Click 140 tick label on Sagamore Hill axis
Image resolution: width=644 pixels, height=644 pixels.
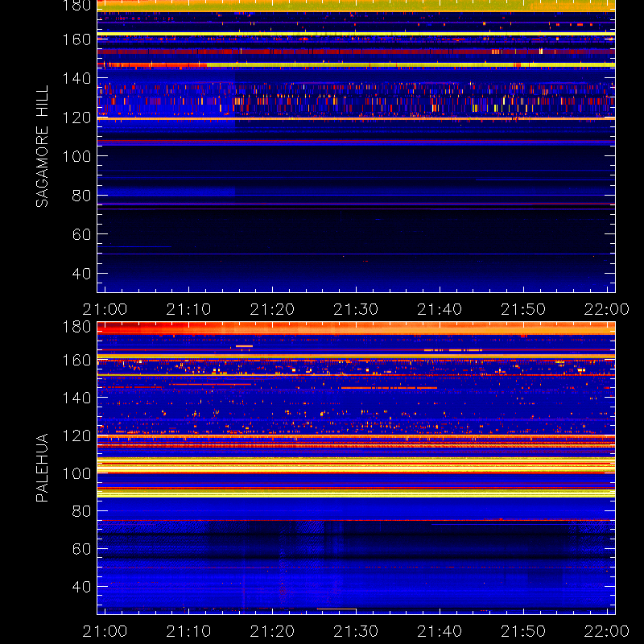pyautogui.click(x=76, y=78)
